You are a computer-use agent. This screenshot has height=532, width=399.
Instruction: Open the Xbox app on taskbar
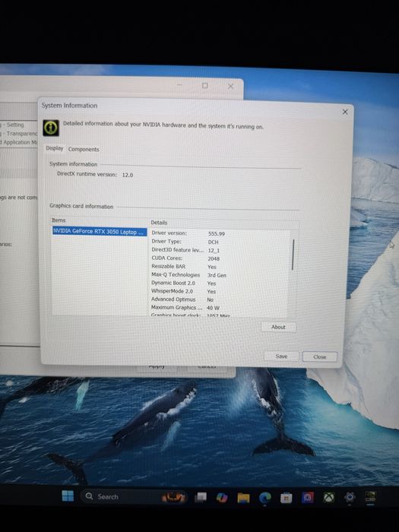tap(328, 498)
